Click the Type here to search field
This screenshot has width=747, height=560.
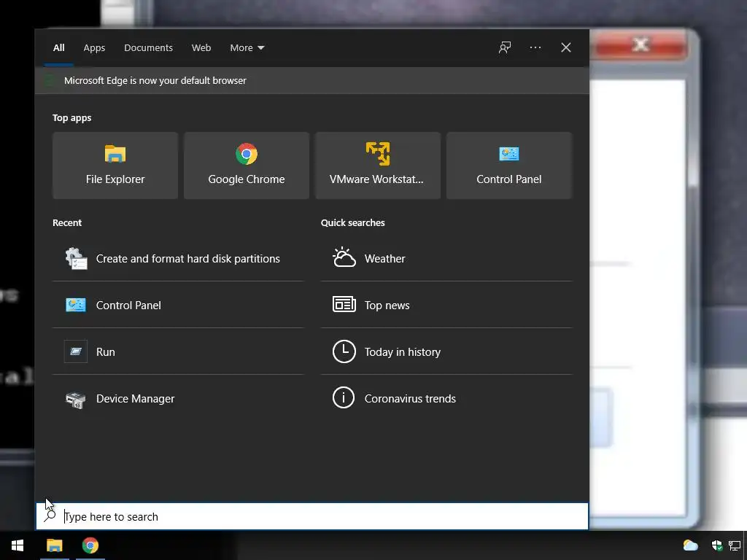coord(312,516)
